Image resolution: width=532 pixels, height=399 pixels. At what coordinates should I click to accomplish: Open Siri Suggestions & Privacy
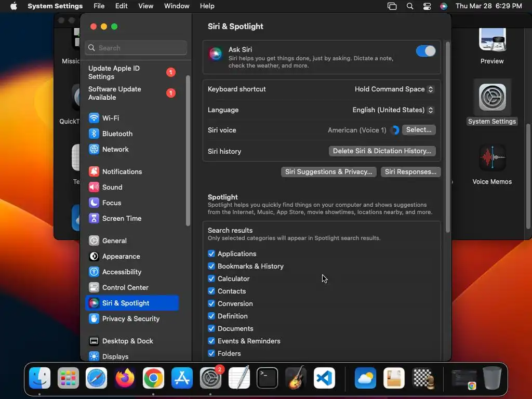point(328,172)
